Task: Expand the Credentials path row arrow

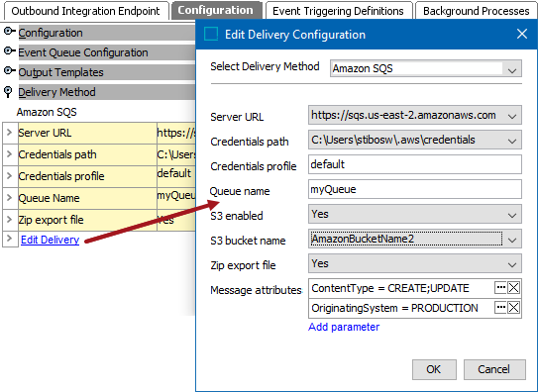Action: pyautogui.click(x=10, y=154)
